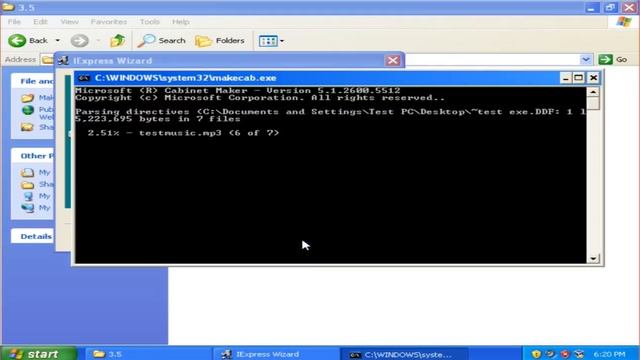Open the File menu
Screen dimensions: 640x360
pyautogui.click(x=14, y=22)
